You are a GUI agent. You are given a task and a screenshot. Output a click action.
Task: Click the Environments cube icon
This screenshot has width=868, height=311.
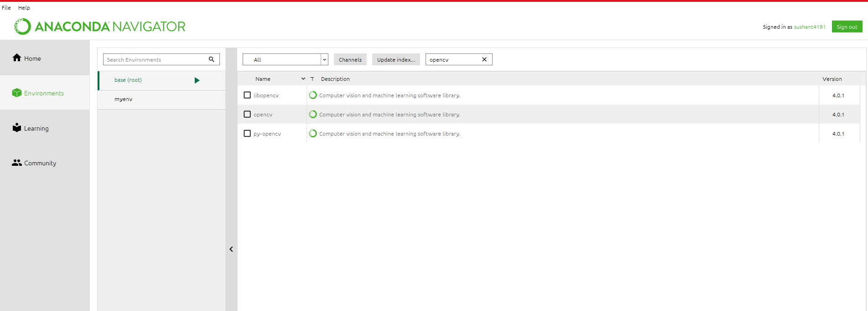pos(17,93)
